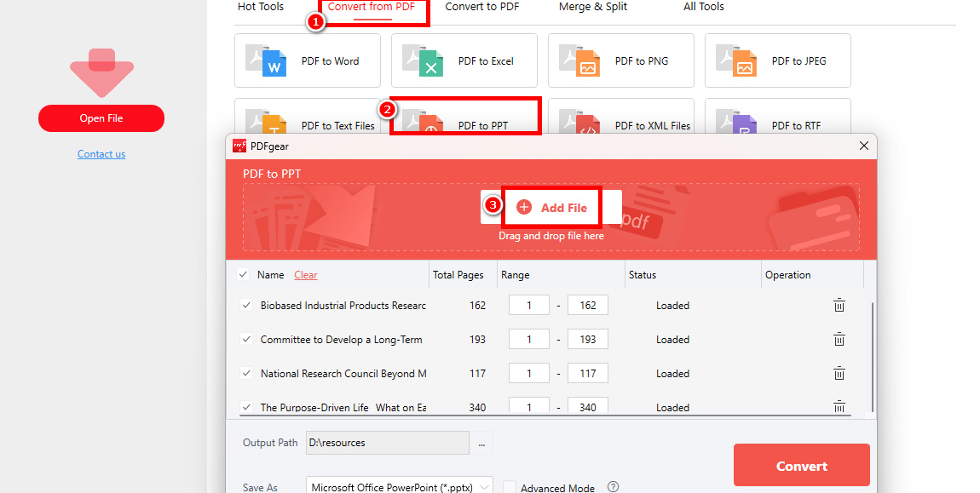Open the PDF to Word tool
This screenshot has height=493, width=980.
(x=307, y=60)
